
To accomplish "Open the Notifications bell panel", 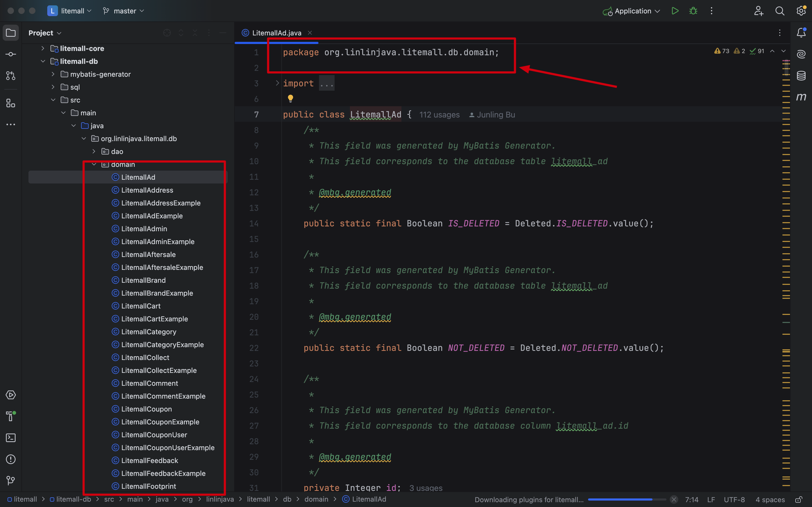I will 801,32.
